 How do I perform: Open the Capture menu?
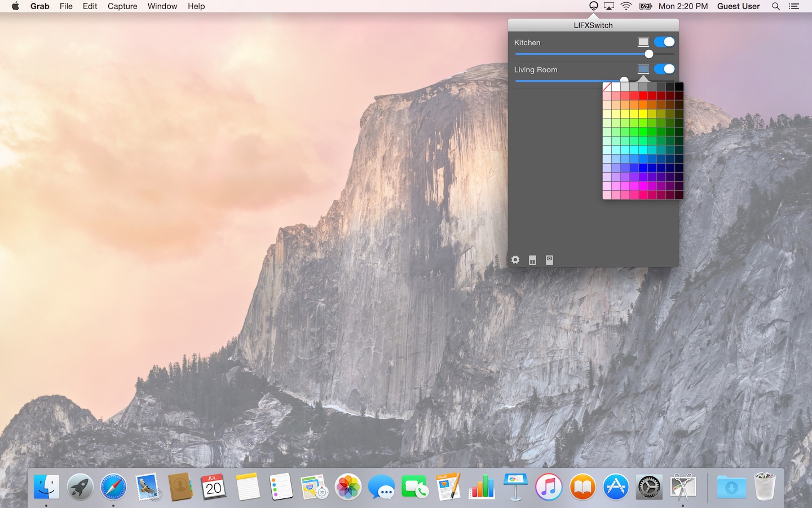pos(122,6)
